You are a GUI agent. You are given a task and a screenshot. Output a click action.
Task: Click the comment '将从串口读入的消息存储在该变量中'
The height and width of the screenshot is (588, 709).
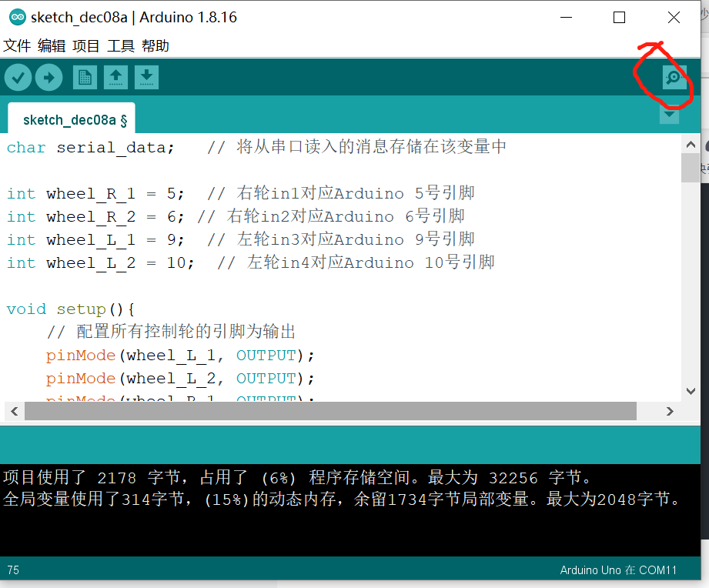pyautogui.click(x=371, y=146)
